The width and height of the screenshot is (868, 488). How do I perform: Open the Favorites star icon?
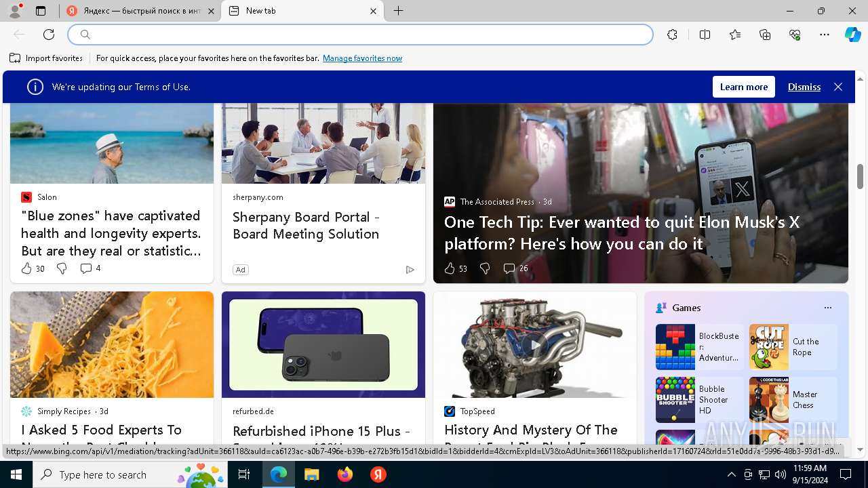tap(735, 35)
